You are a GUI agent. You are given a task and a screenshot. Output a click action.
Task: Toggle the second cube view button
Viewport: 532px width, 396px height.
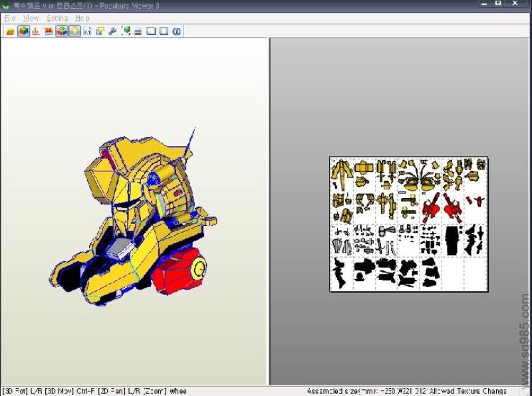pyautogui.click(x=62, y=31)
